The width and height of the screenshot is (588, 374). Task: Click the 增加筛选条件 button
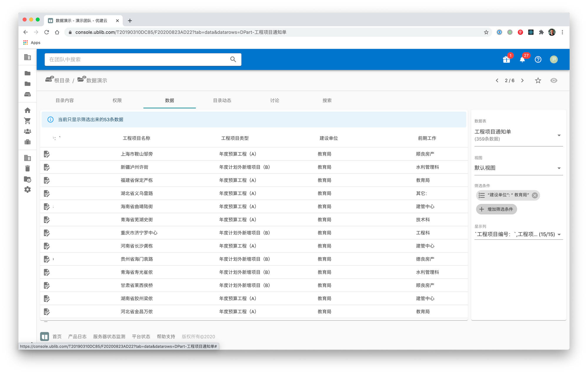click(496, 209)
